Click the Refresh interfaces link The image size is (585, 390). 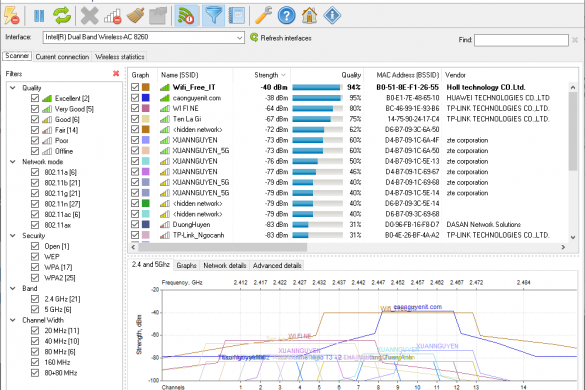pos(286,38)
